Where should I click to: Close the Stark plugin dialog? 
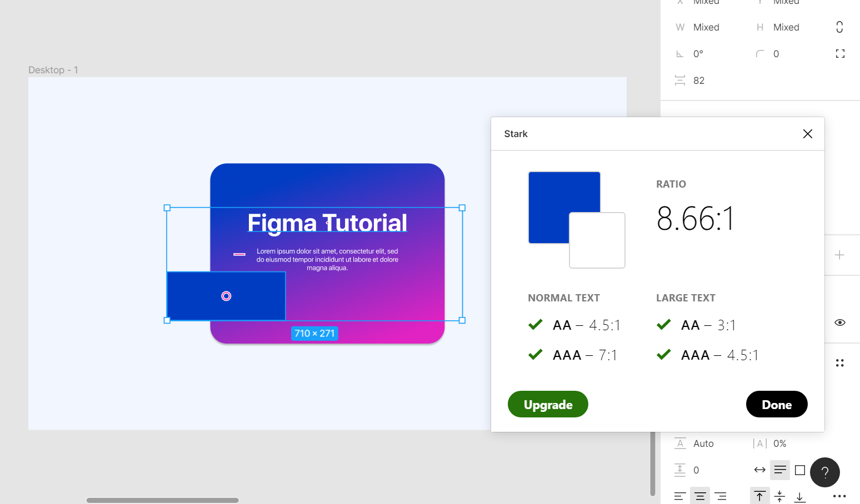(808, 134)
